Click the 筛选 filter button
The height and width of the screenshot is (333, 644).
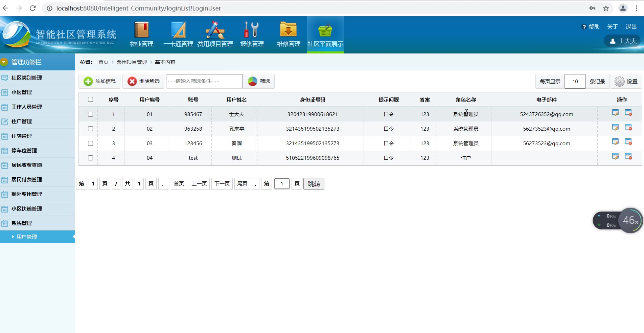tap(259, 81)
